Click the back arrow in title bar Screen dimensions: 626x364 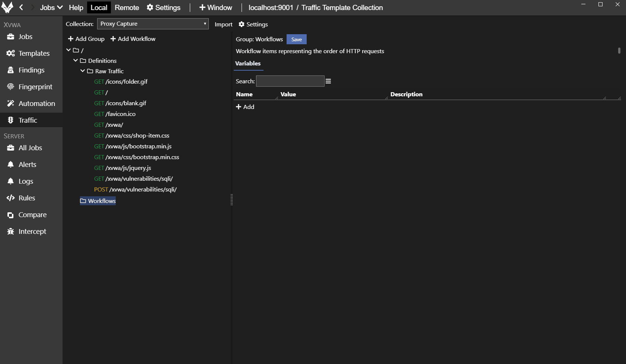21,7
